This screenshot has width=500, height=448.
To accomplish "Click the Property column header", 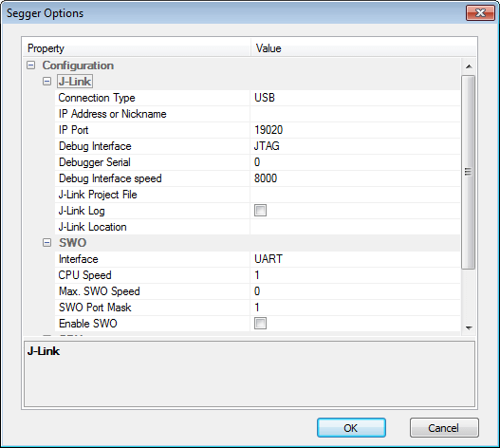I will click(137, 48).
